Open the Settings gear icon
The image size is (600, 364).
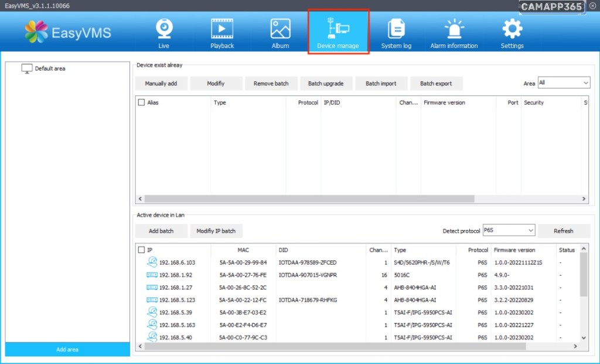pyautogui.click(x=512, y=29)
